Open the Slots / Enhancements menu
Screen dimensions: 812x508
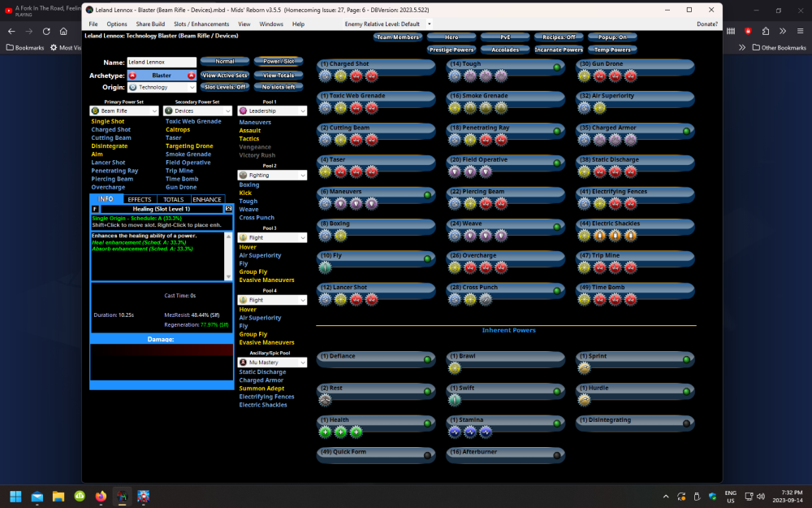pos(201,24)
